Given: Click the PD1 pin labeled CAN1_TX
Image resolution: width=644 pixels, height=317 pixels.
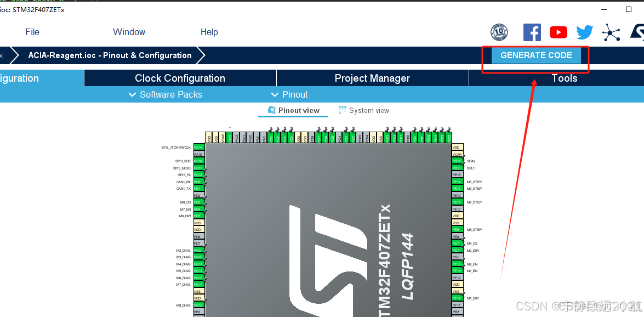Looking at the screenshot, I should tap(199, 188).
